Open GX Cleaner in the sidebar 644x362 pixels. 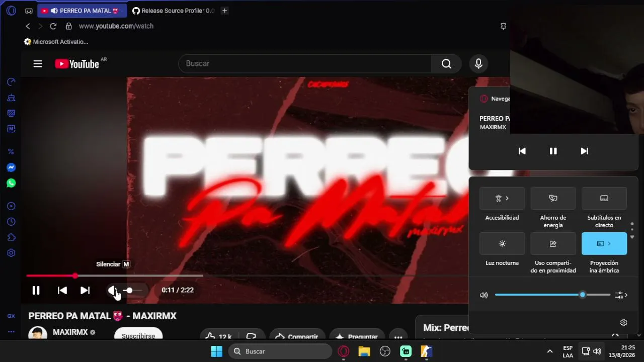[11, 98]
